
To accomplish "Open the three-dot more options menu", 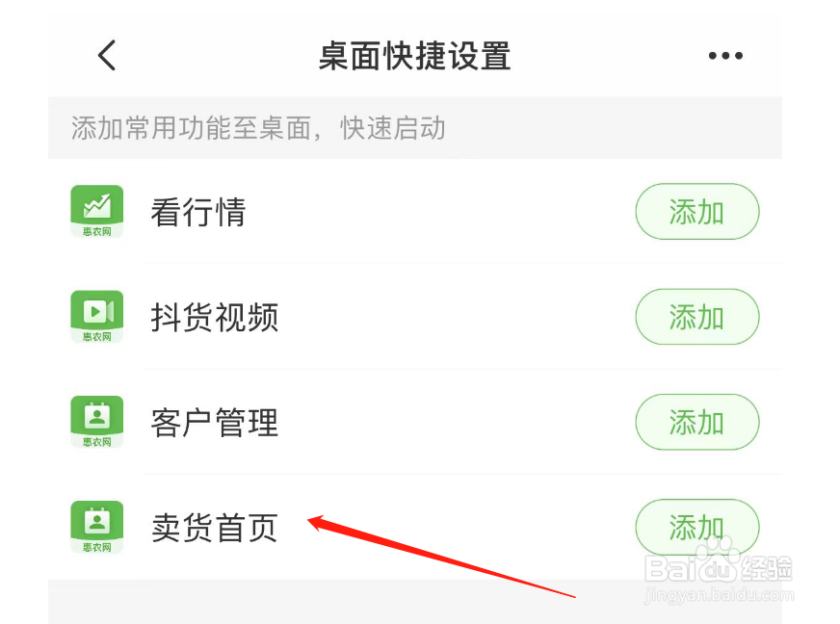I will [x=725, y=55].
